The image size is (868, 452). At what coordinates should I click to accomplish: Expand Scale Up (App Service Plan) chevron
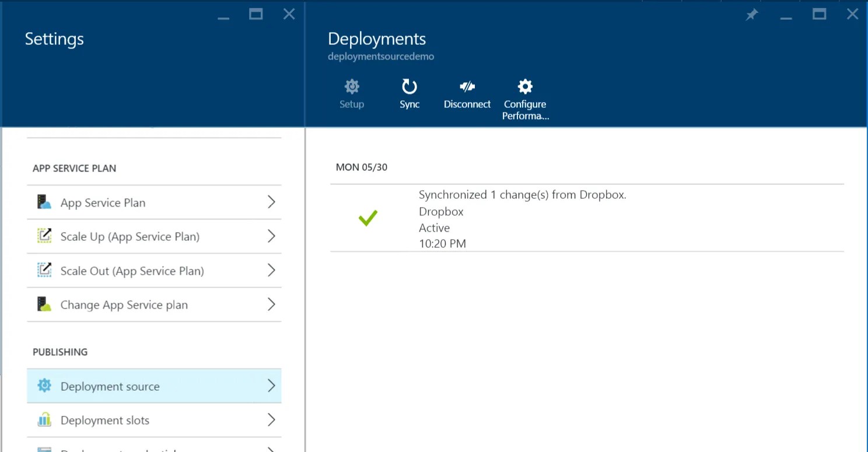click(271, 236)
